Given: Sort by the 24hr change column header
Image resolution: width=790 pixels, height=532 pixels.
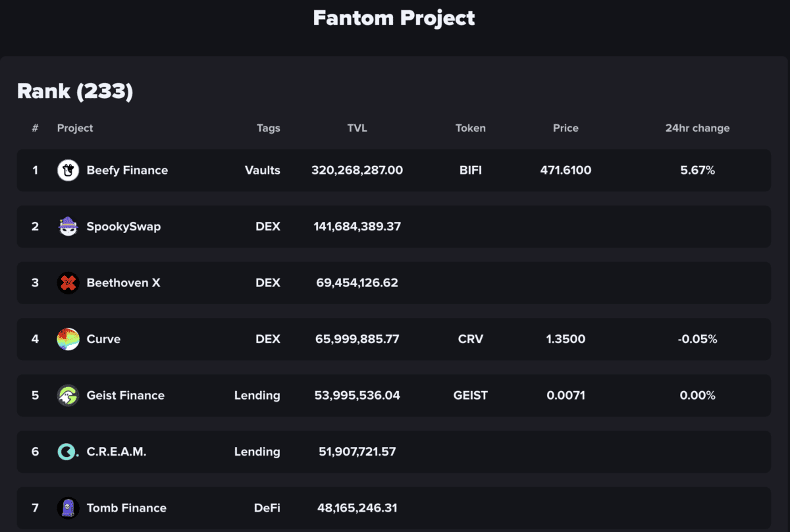Looking at the screenshot, I should [x=697, y=128].
